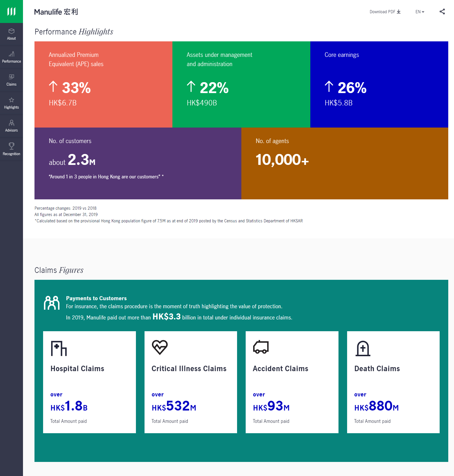This screenshot has width=454, height=476.
Task: Click the Performance Highlights heading
Action: click(74, 32)
